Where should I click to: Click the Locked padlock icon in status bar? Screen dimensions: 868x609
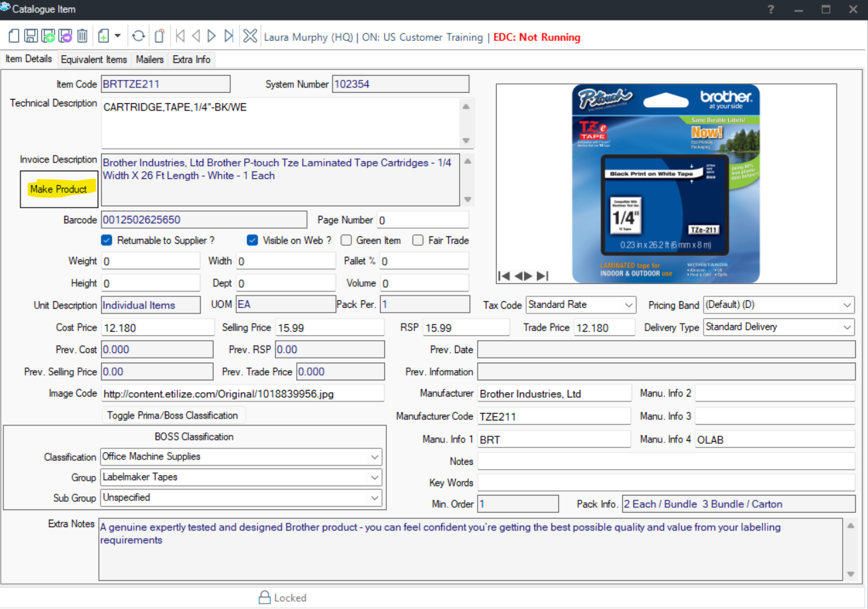[x=265, y=597]
